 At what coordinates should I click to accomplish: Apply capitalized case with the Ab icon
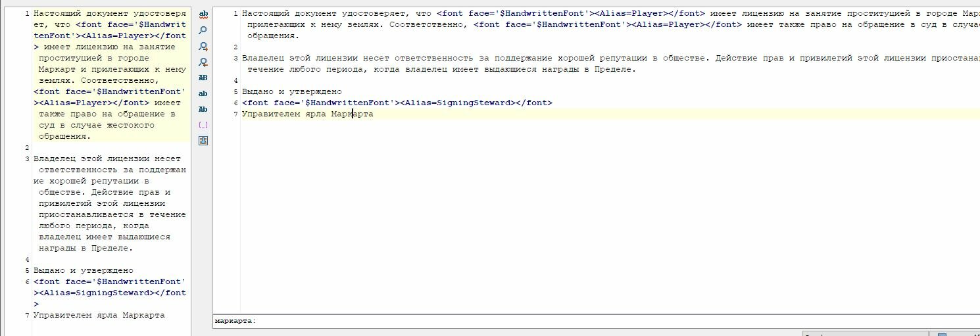(203, 109)
